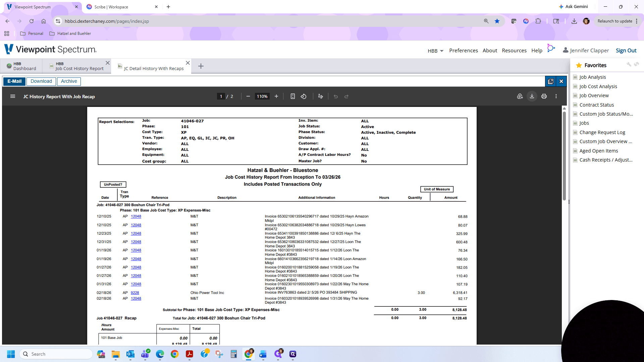Viewport: 644px width, 362px height.
Task: Switch to HBB Dashboard tab
Action: (x=21, y=66)
